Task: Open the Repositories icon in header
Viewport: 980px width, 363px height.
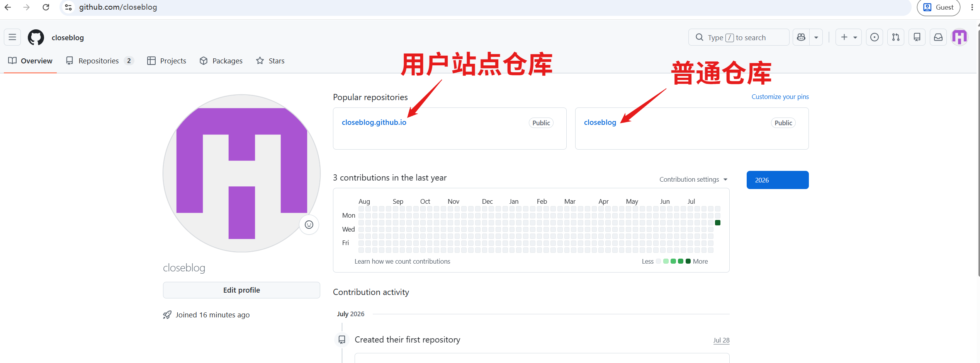Action: [917, 37]
